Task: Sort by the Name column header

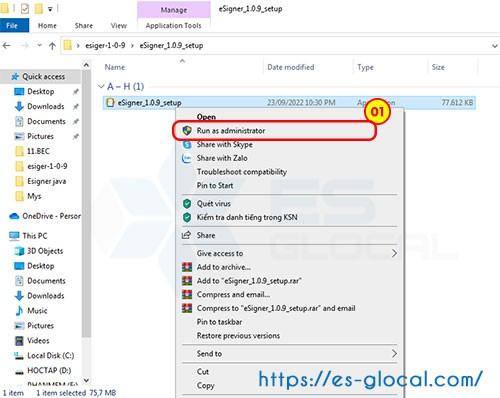Action: [x=115, y=67]
